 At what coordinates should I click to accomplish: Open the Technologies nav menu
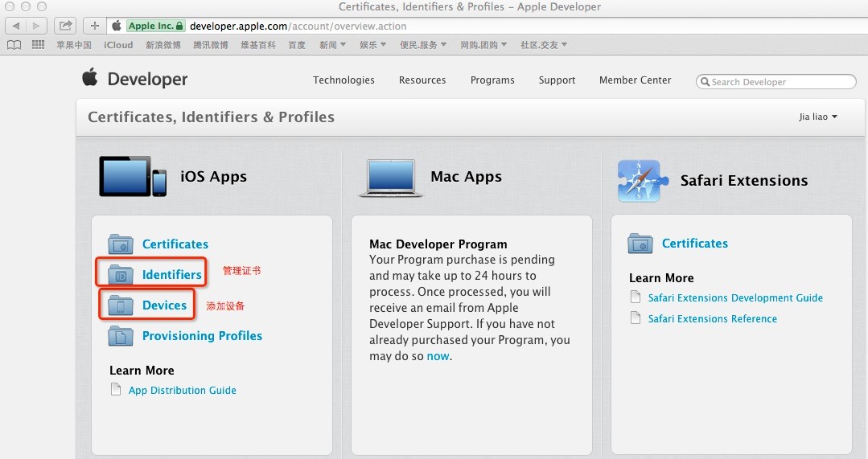pyautogui.click(x=343, y=80)
